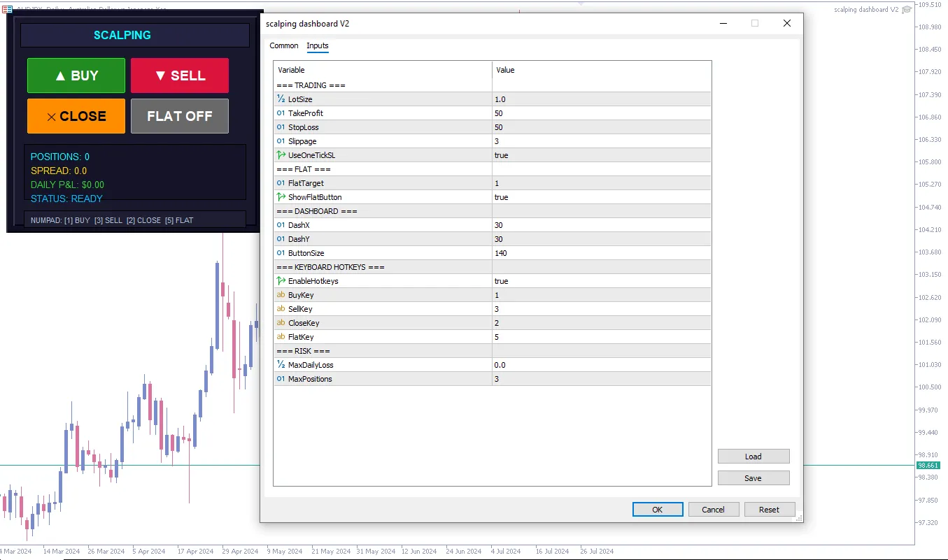The image size is (948, 560).
Task: Toggle the EnableHotkeys true value
Action: tap(601, 281)
